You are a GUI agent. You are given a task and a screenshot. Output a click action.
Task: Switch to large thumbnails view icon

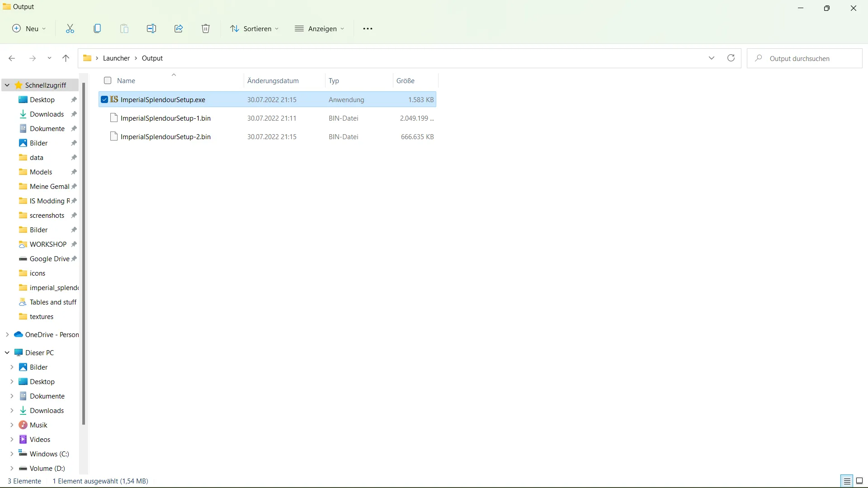(x=859, y=481)
